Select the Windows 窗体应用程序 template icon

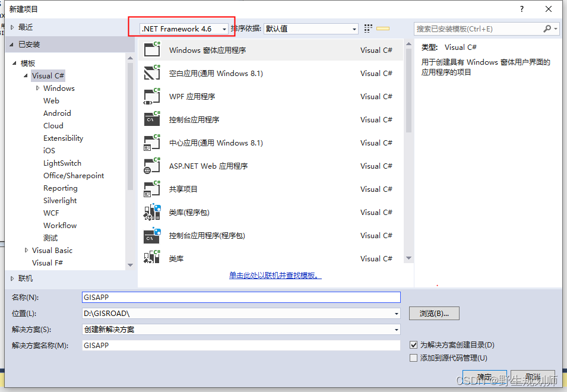151,50
